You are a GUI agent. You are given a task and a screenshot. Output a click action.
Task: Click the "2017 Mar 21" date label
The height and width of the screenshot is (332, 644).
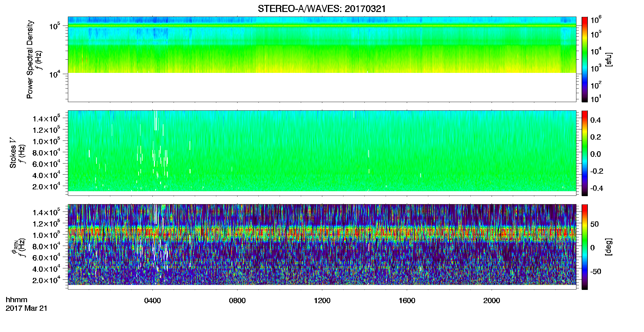tap(26, 308)
